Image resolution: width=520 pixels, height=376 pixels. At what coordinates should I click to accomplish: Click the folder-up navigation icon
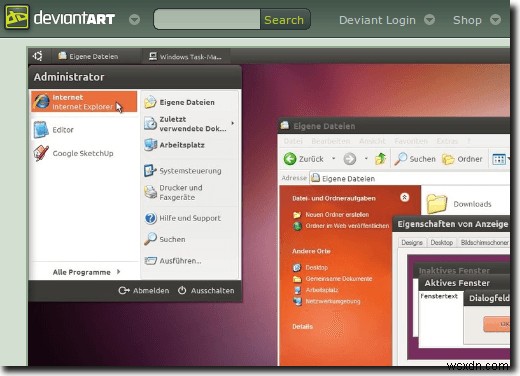coord(380,159)
